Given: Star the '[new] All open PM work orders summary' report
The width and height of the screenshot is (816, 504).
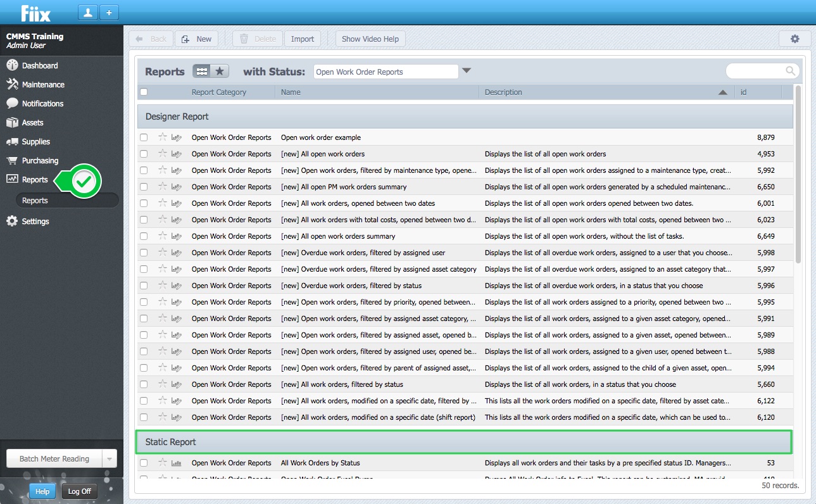Looking at the screenshot, I should (163, 186).
